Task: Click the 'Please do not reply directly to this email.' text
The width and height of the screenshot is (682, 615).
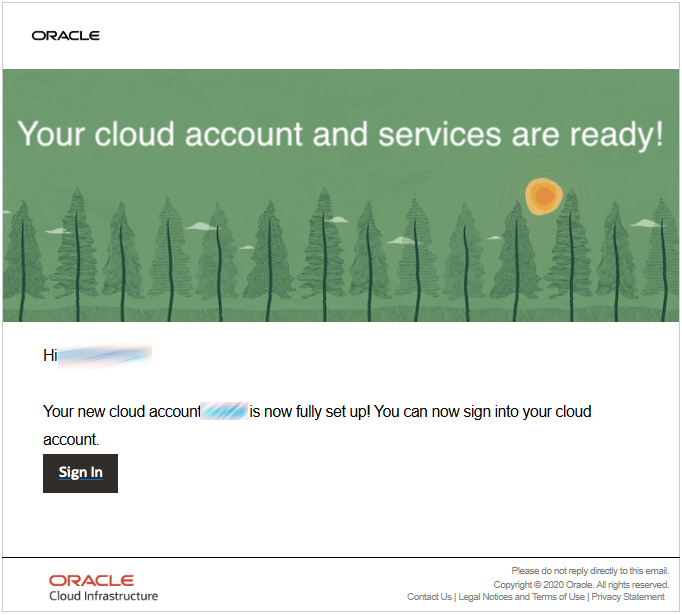Action: pos(590,571)
